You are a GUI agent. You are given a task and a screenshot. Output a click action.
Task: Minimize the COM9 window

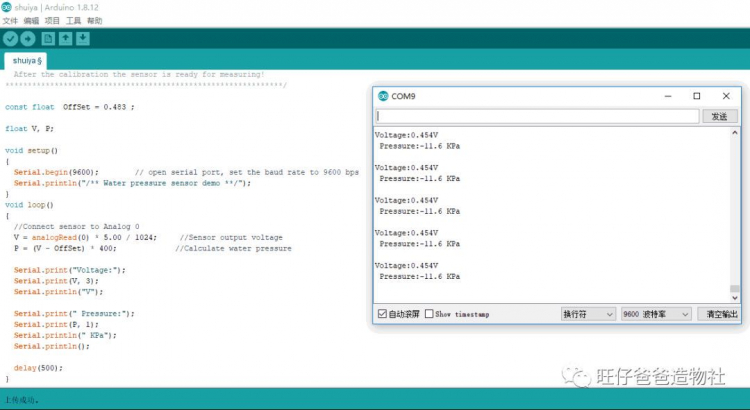click(x=668, y=96)
